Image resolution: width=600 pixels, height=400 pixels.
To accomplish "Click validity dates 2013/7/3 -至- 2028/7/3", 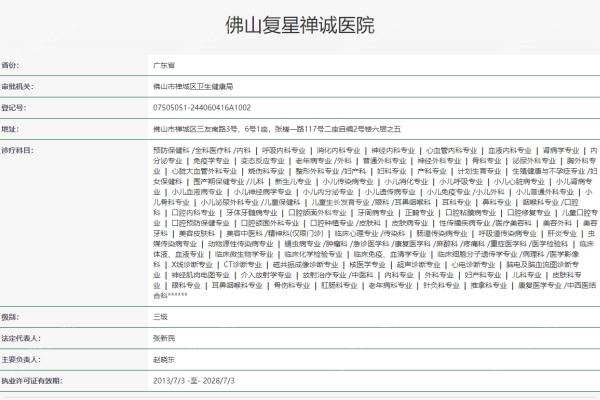I will (x=194, y=381).
